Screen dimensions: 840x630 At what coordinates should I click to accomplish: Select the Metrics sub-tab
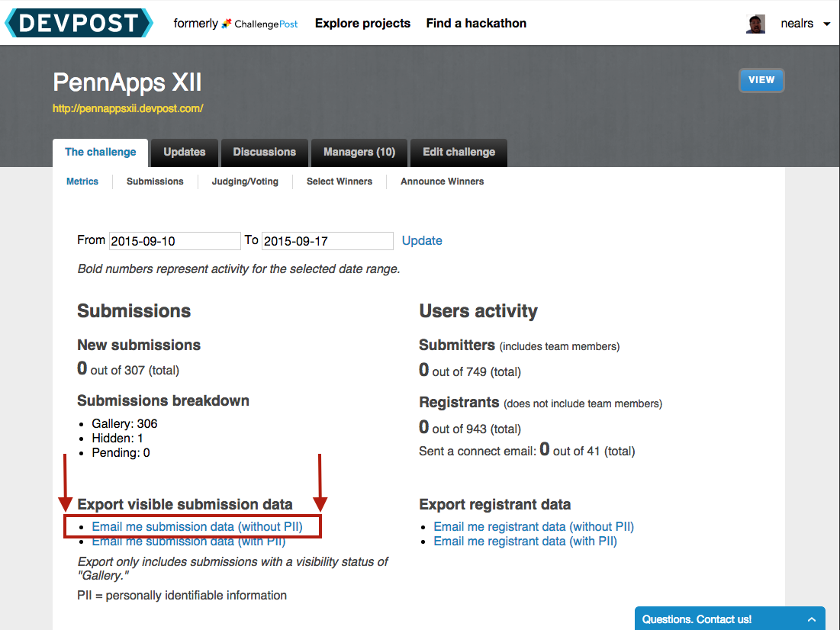(x=82, y=182)
